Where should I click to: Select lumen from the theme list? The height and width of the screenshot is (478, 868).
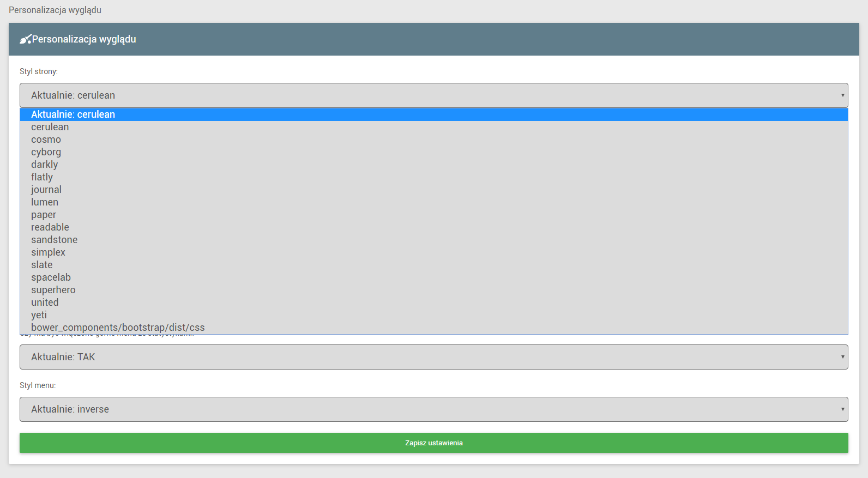coord(45,202)
